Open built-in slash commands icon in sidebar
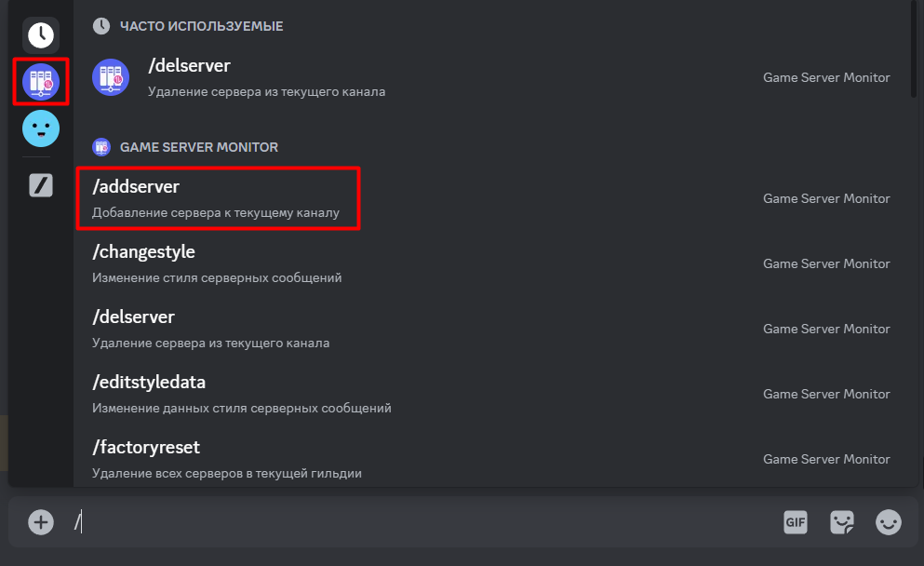This screenshot has height=566, width=924. pos(40,185)
